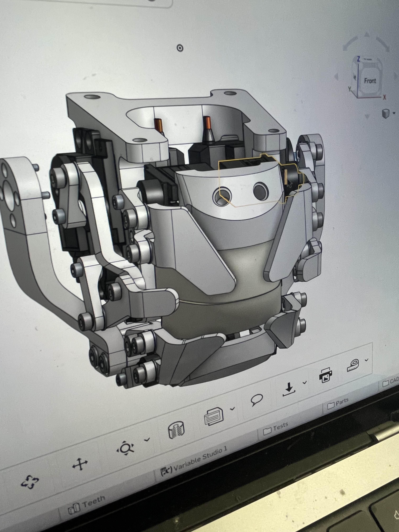Click the Front face of view cube
399x532 pixels.
click(x=370, y=81)
